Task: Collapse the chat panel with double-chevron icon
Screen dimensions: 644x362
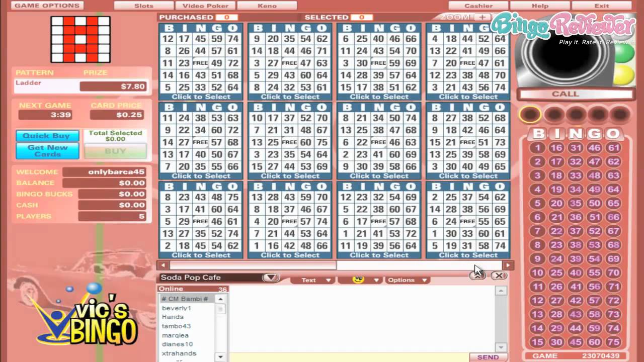Action: click(x=478, y=276)
